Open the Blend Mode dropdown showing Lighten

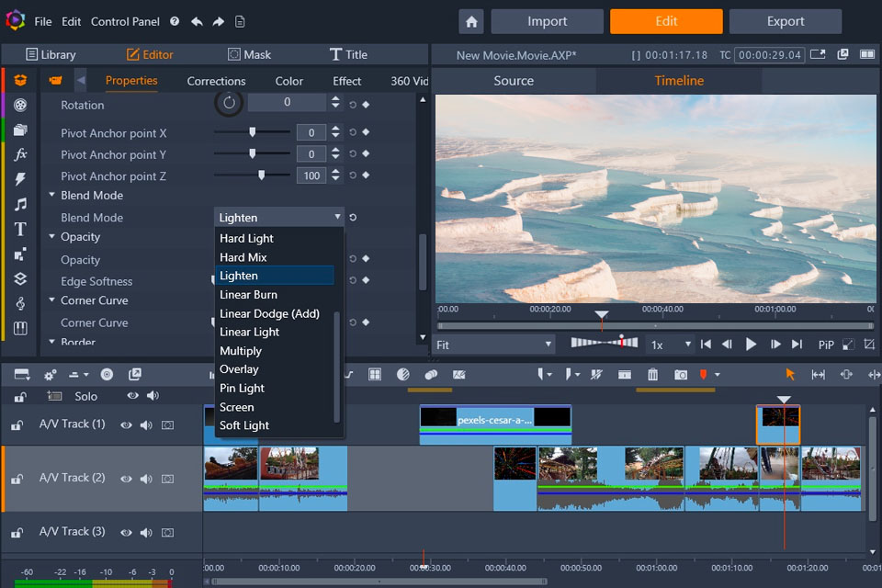[279, 217]
